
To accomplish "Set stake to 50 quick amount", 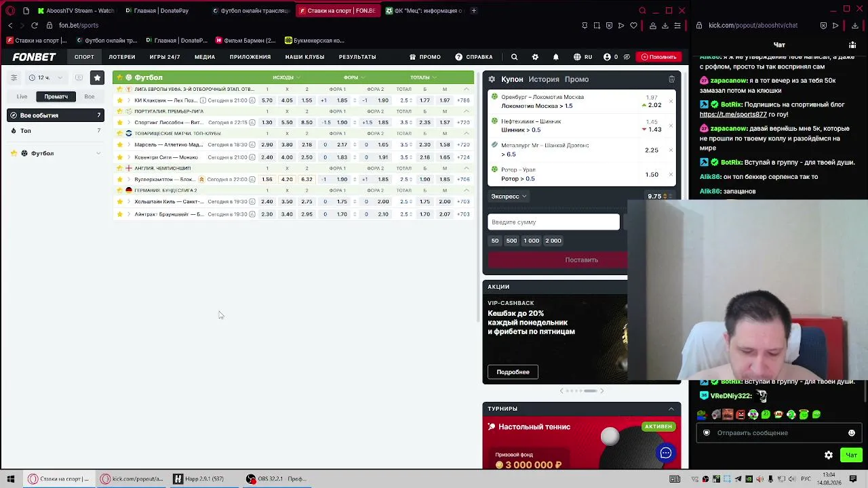I will (x=495, y=241).
